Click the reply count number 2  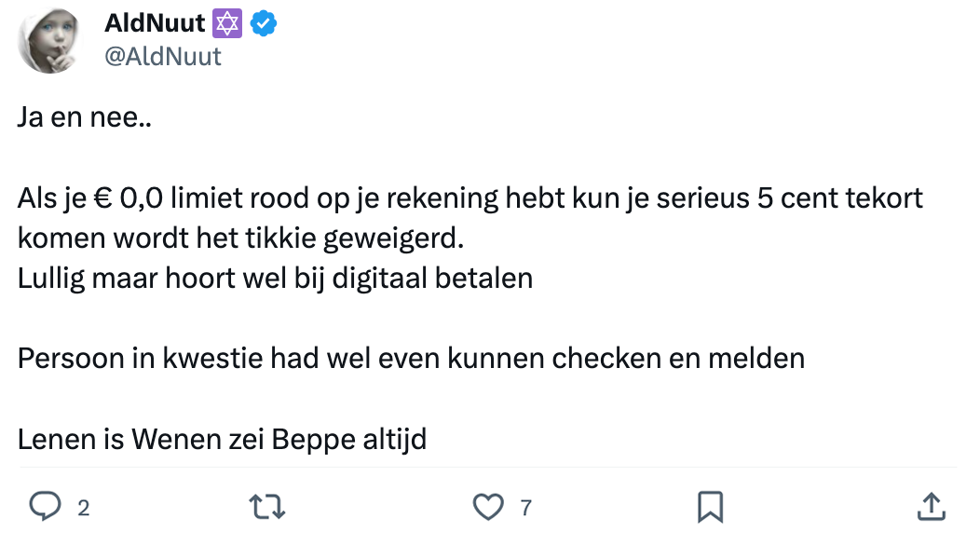click(83, 508)
